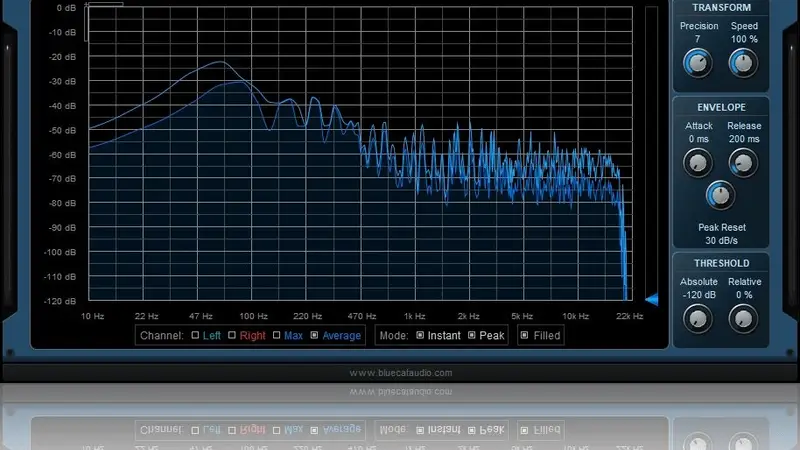Screen dimensions: 800x450
Task: Click the Peak Reset knob
Action: (720, 195)
